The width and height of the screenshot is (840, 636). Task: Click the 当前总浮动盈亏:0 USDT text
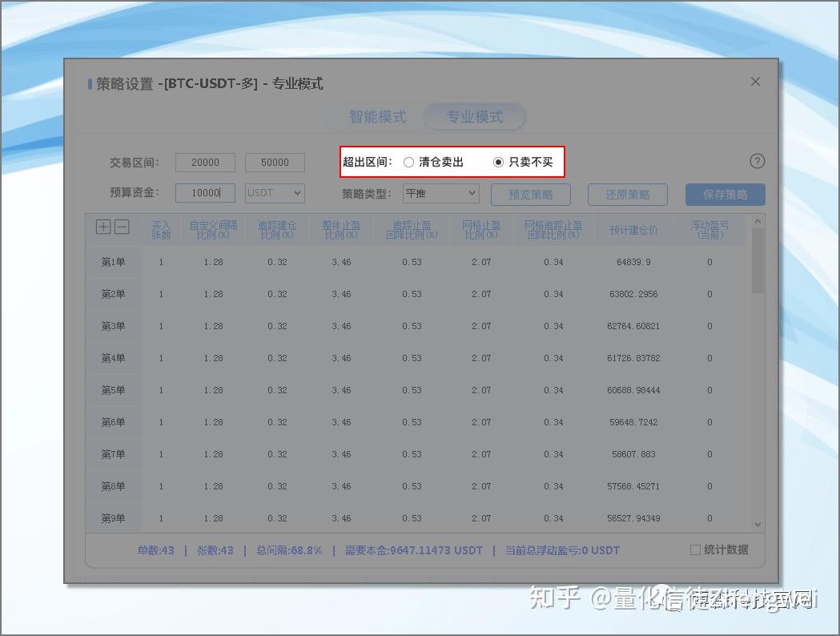(562, 550)
